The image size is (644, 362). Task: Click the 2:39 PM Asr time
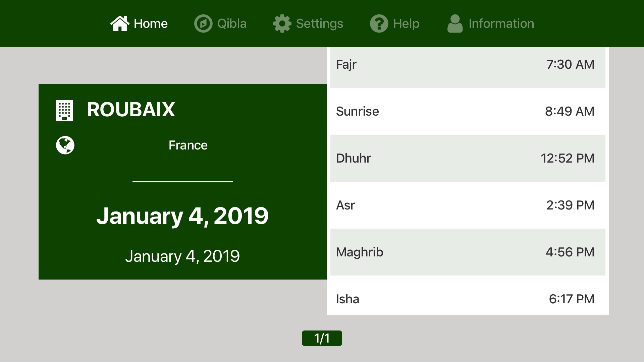point(570,205)
